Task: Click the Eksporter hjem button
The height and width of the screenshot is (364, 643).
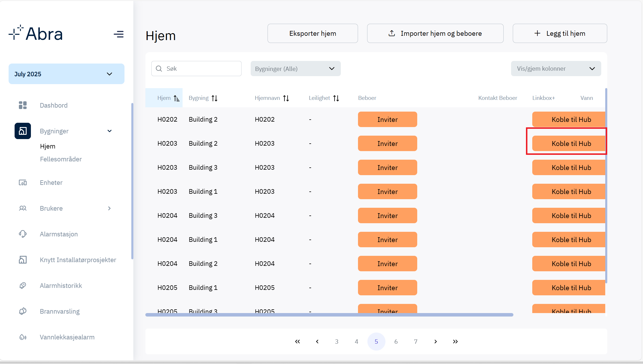Action: (313, 33)
